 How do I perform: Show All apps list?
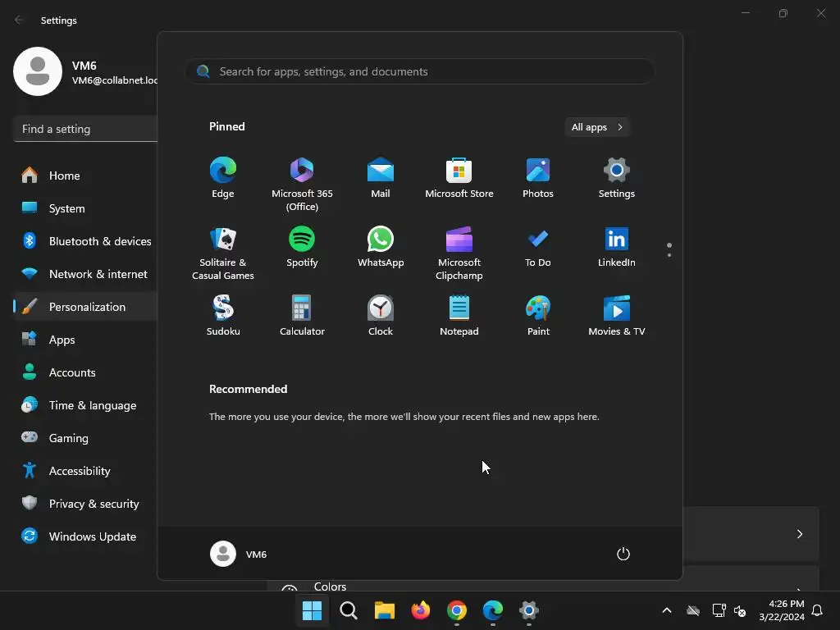(x=597, y=127)
